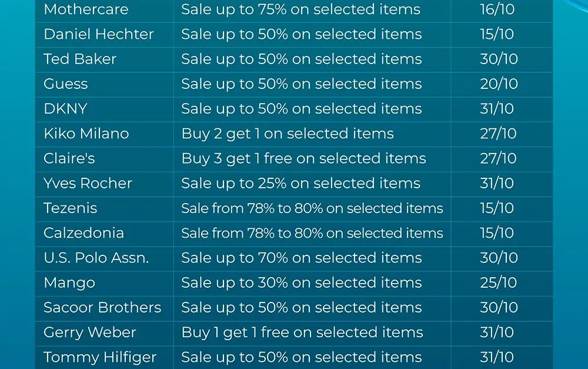Click Calzedonia's 78% to 80% sale offer
The width and height of the screenshot is (588, 369).
(x=312, y=233)
